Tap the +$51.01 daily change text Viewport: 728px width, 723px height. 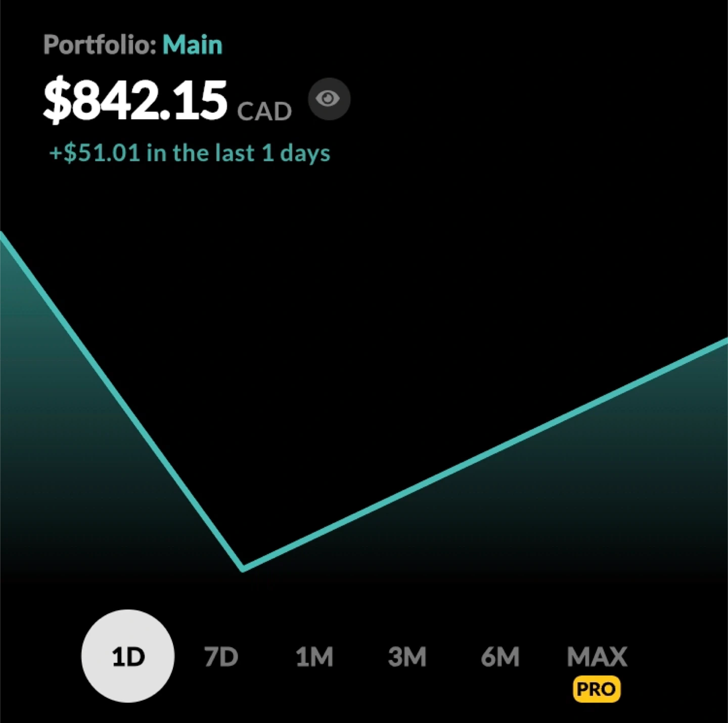point(190,153)
